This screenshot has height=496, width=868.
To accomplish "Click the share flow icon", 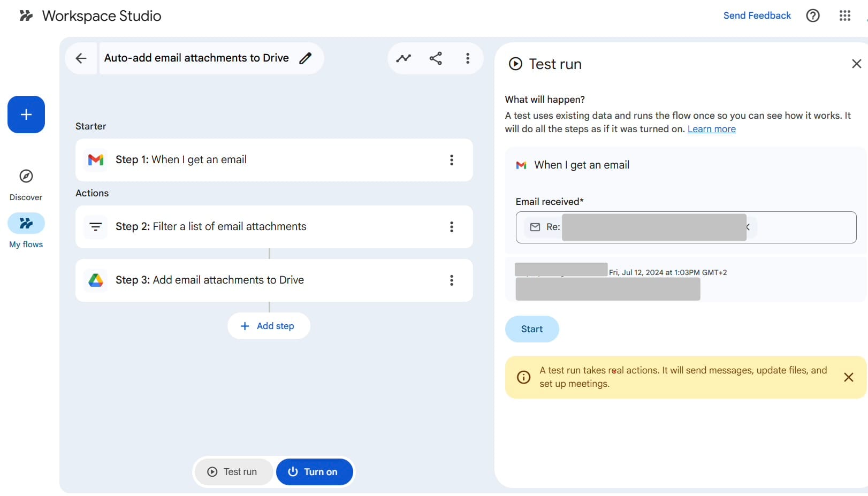I will tap(436, 58).
